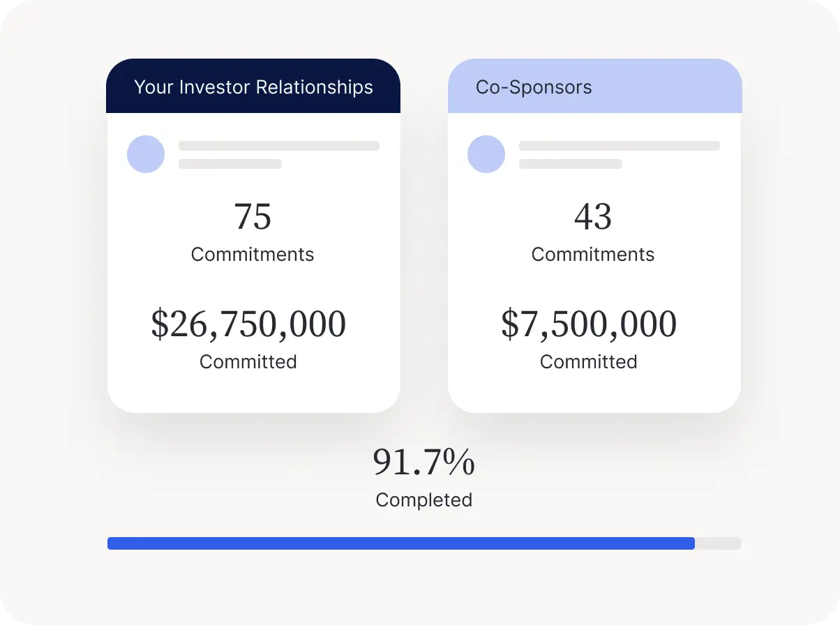Viewport: 840px width, 625px height.
Task: Click the 43 commitments number
Action: [593, 217]
